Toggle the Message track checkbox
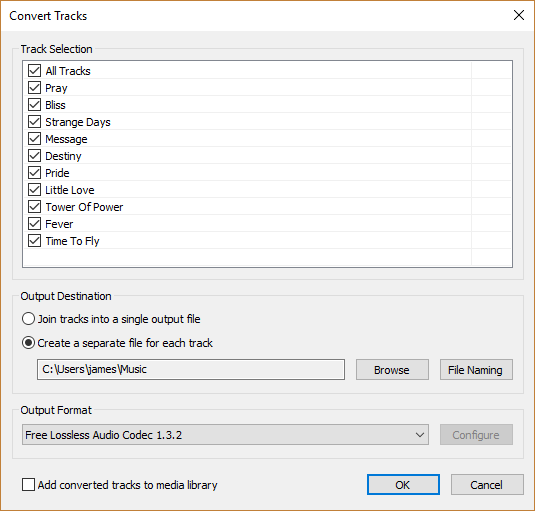535x511 pixels. (x=34, y=139)
